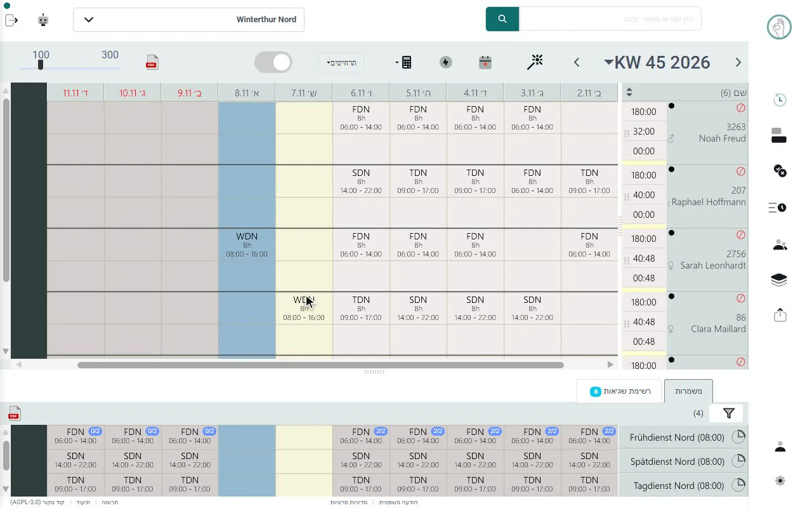This screenshot has width=812, height=508.
Task: Sort employees using the name column arrows
Action: [629, 93]
